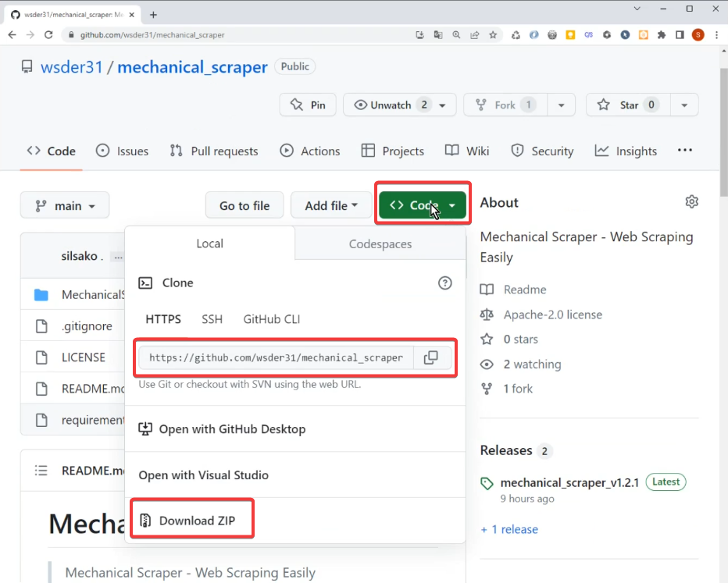Open the Security tab
Viewport: 728px width, 583px height.
(542, 151)
